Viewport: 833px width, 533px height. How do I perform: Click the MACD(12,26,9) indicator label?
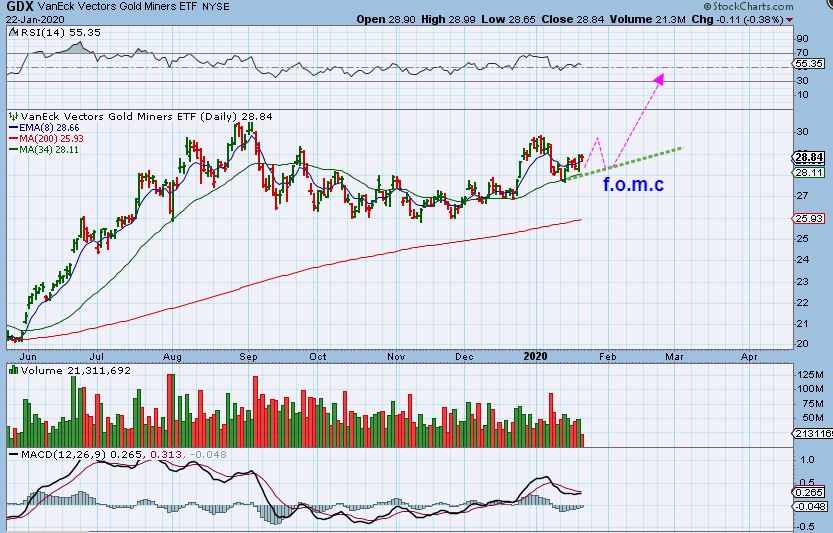point(64,454)
